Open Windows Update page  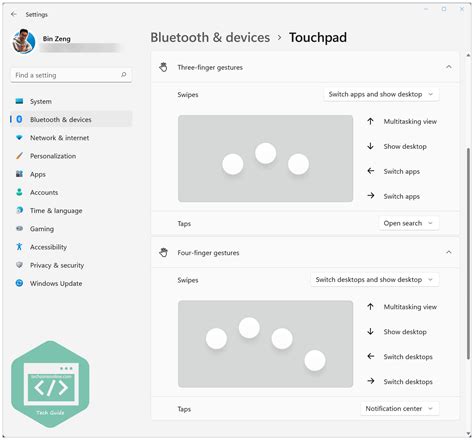coord(71,283)
